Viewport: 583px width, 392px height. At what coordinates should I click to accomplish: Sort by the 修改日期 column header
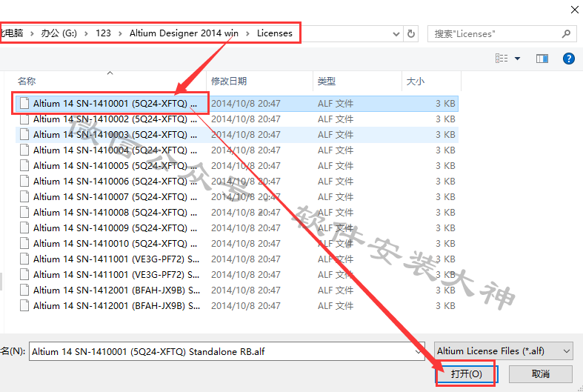pyautogui.click(x=229, y=81)
